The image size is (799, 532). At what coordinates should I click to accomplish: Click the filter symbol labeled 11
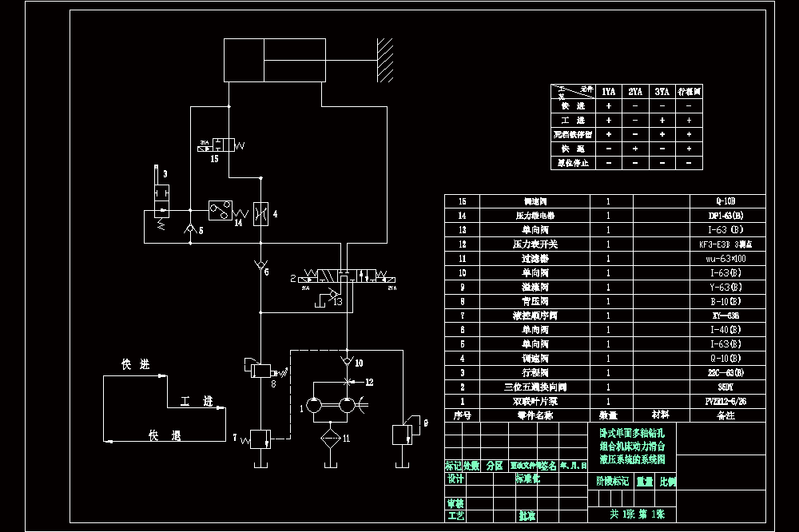(x=331, y=438)
